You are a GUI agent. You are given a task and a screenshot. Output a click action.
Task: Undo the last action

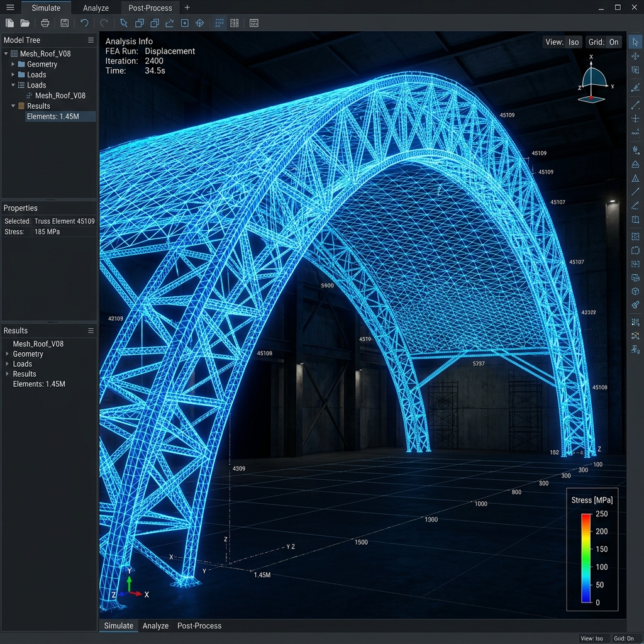[x=84, y=23]
